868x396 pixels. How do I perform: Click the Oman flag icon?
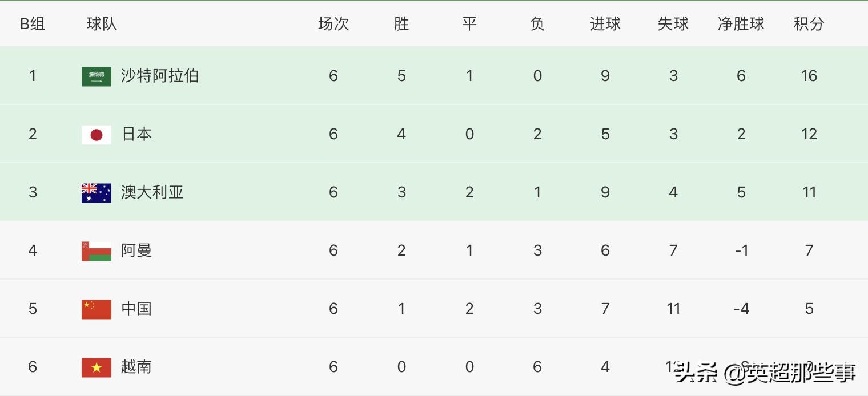pos(97,251)
